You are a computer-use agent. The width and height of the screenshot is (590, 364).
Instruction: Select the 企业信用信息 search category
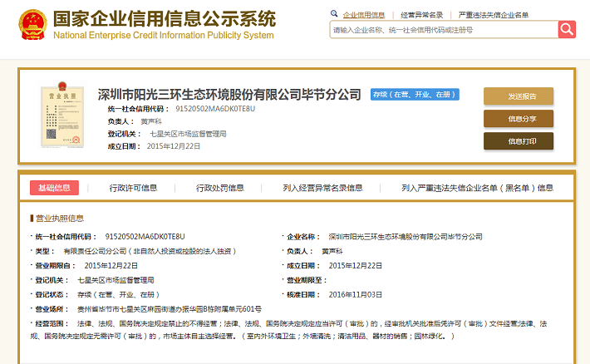click(364, 15)
